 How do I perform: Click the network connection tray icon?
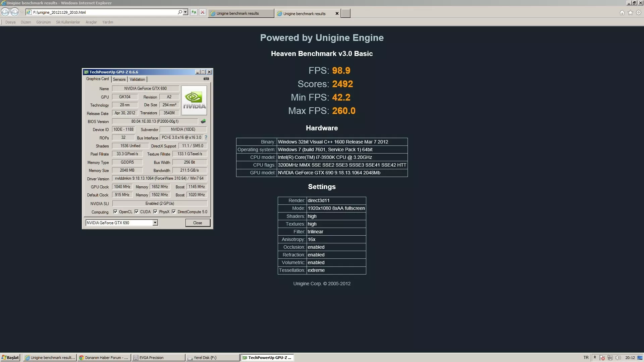pyautogui.click(x=610, y=358)
